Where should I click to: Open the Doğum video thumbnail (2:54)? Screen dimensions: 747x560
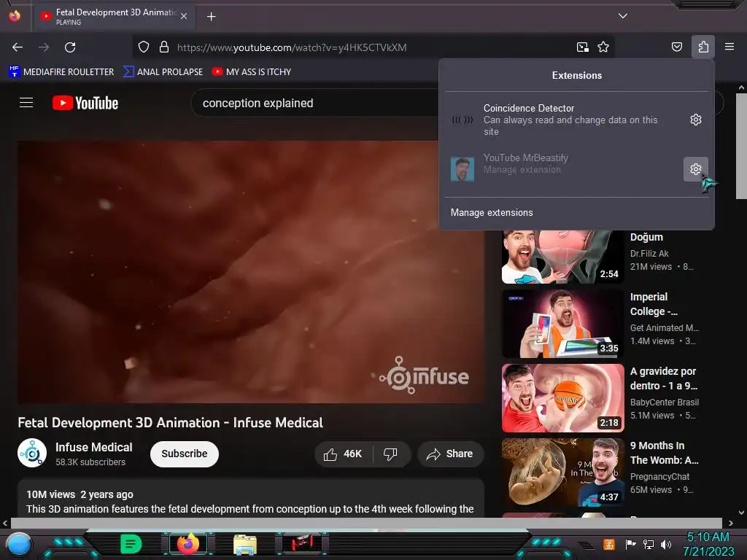562,257
